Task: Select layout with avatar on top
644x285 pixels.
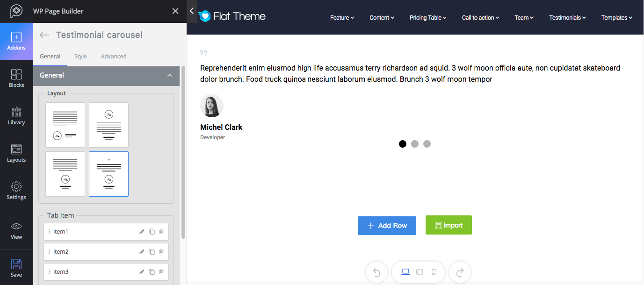Action: [109, 125]
